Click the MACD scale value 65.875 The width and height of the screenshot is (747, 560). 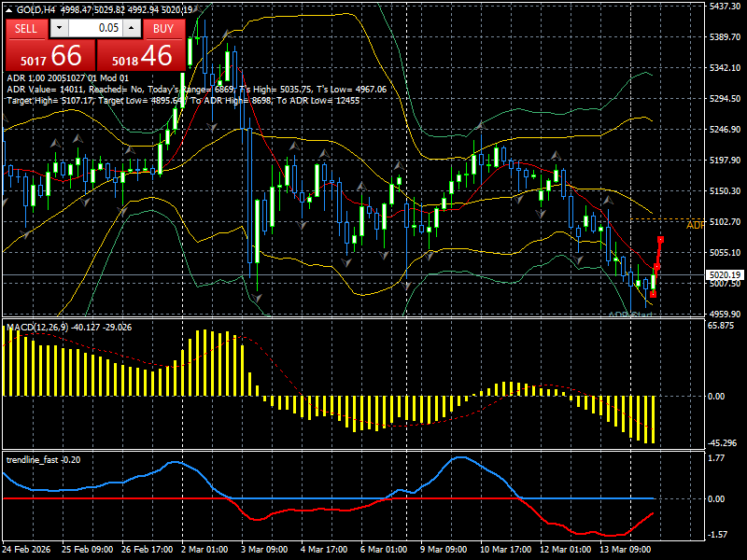721,325
